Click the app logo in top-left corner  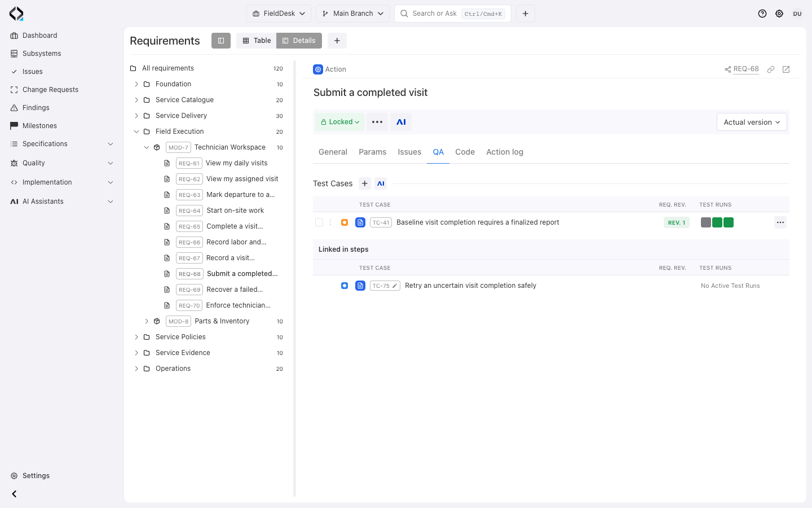click(x=16, y=14)
